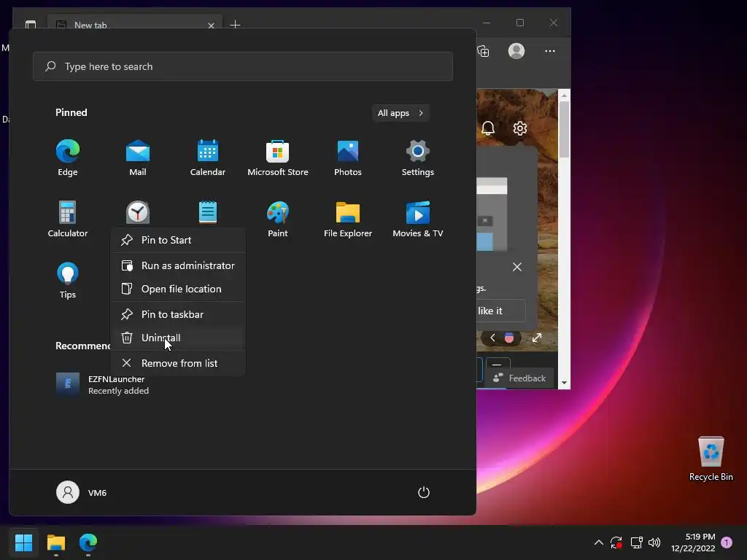The height and width of the screenshot is (560, 747).
Task: Launch Paint from the Start menu
Action: tap(278, 219)
